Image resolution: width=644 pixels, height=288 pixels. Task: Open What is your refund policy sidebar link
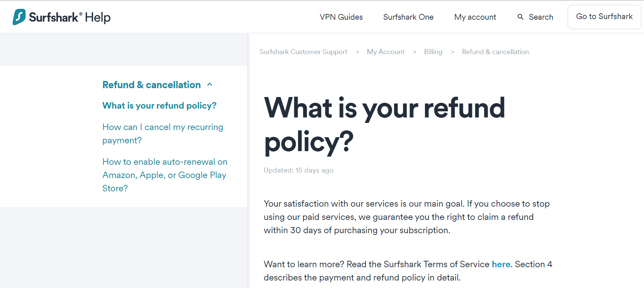(159, 106)
